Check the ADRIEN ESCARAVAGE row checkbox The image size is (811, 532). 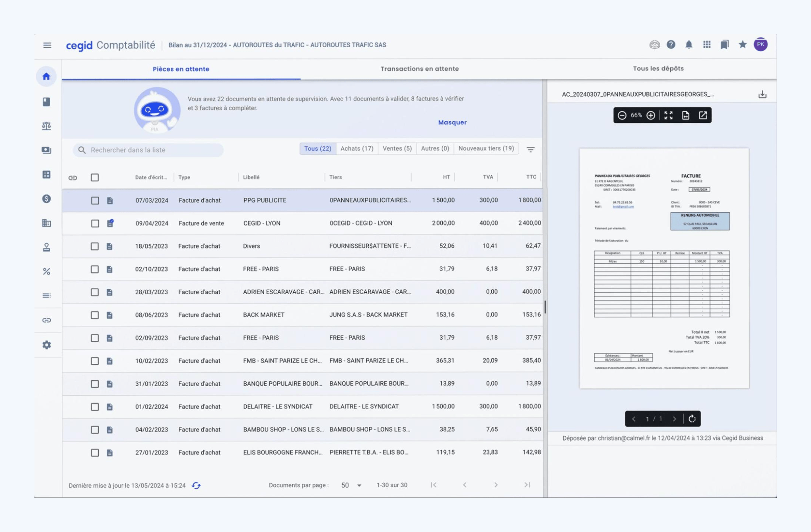(x=95, y=292)
